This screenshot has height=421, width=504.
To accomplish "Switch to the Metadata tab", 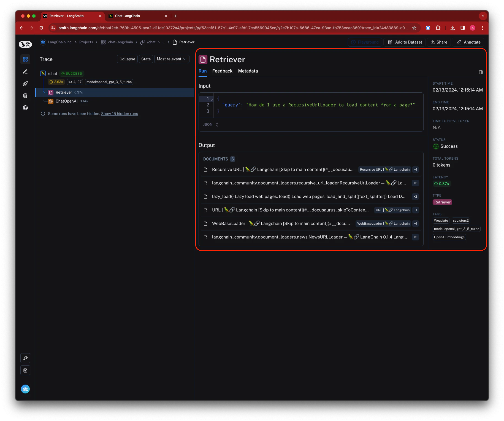I will tap(248, 71).
